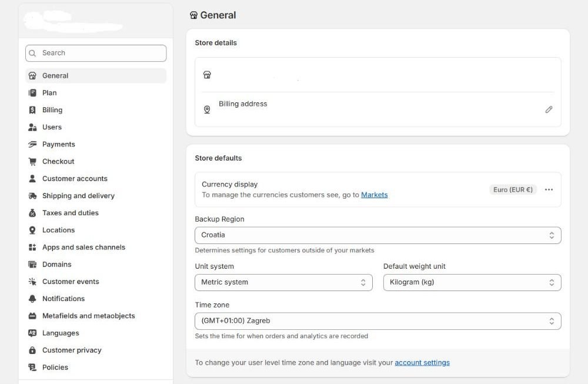Click the Notifications bell icon
The width and height of the screenshot is (588, 384).
[x=32, y=299]
